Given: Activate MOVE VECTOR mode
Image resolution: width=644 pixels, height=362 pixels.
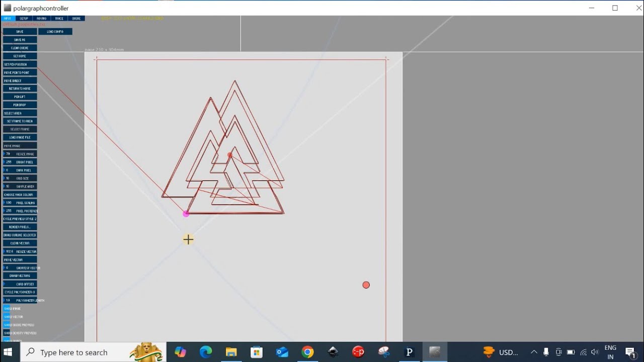Looking at the screenshot, I should click(x=20, y=259).
